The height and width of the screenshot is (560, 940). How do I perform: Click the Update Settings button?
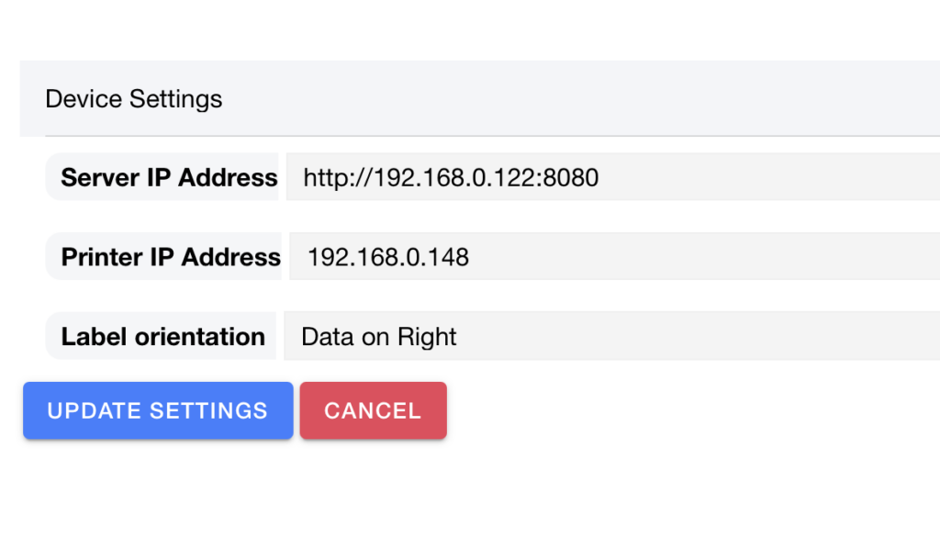click(x=158, y=410)
